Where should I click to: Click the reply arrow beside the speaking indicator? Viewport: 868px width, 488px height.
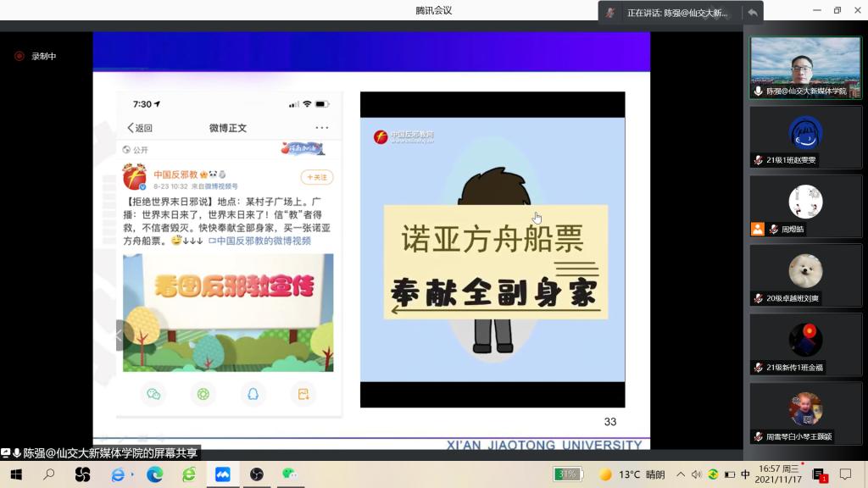click(753, 13)
